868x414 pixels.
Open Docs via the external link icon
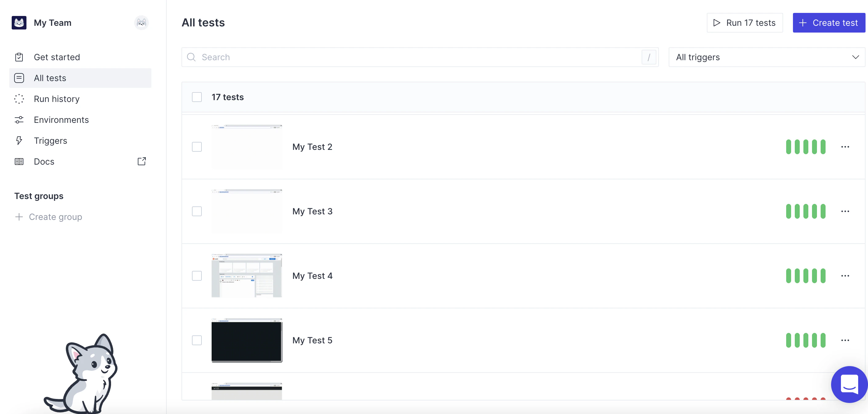click(x=141, y=161)
